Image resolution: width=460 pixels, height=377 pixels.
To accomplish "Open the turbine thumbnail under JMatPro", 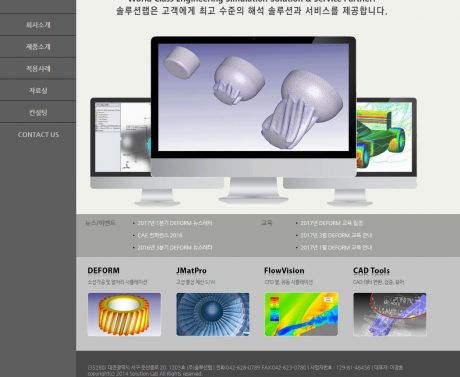I will tap(213, 314).
